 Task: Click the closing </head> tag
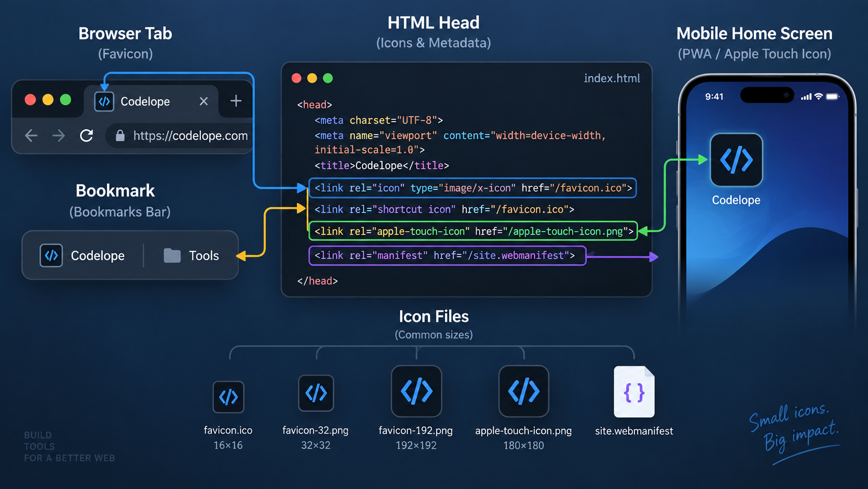[x=317, y=281]
